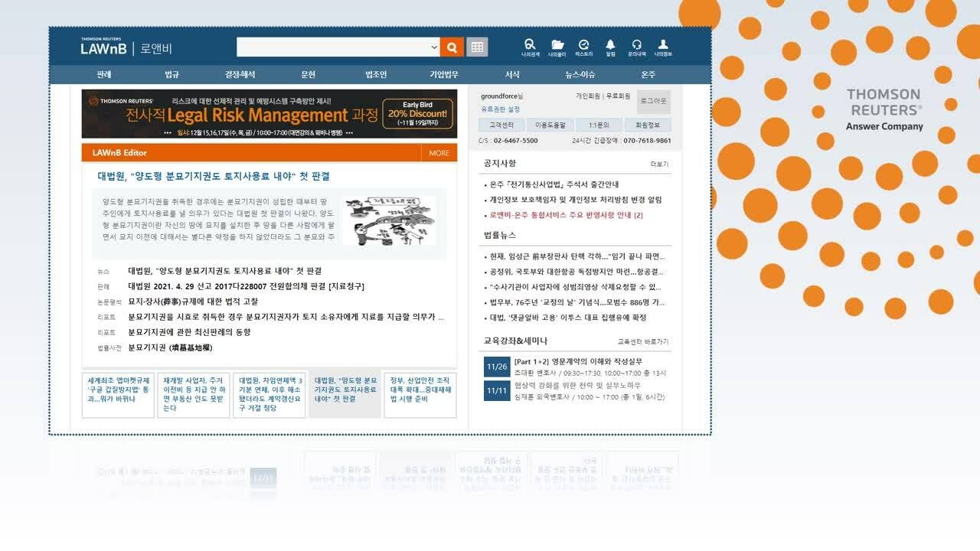This screenshot has height=551, width=980.
Task: Click the 1:1문의 button
Action: coord(599,125)
